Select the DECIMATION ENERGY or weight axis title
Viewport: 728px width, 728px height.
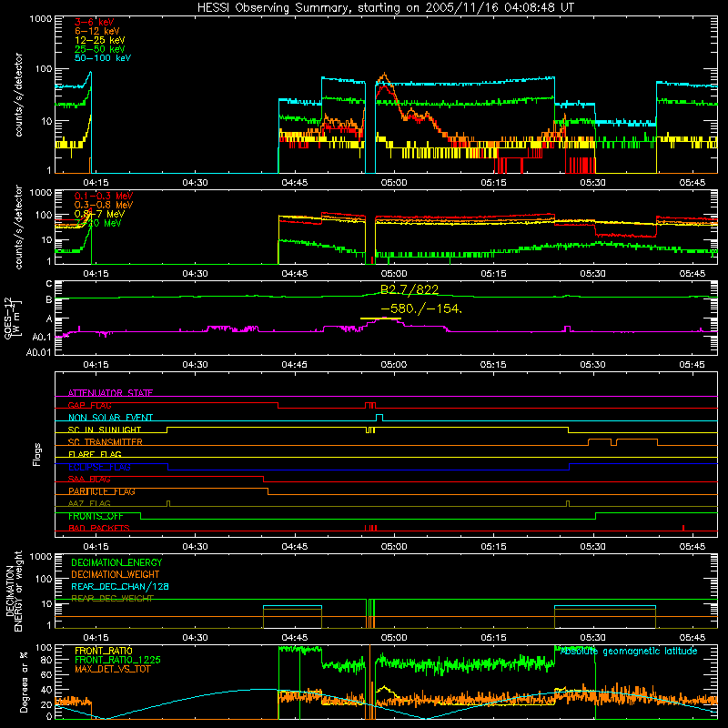point(14,591)
